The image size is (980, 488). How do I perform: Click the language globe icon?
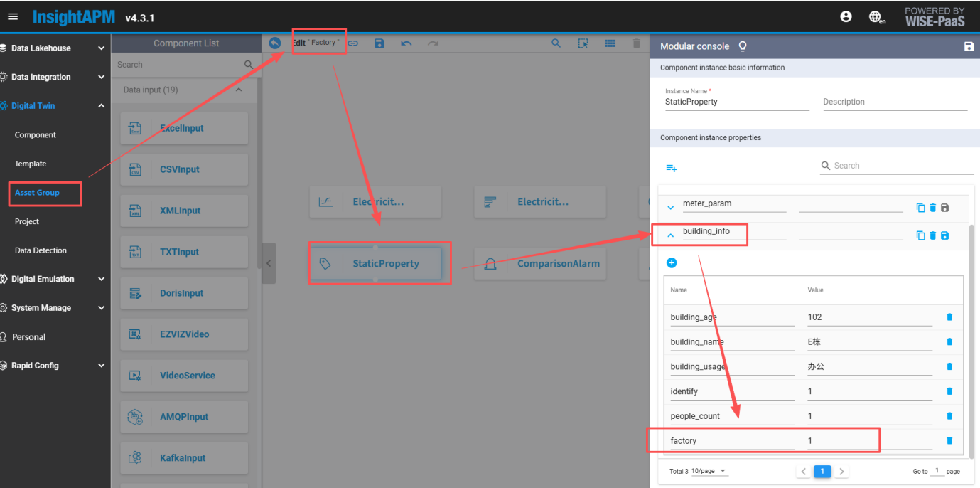tap(876, 17)
